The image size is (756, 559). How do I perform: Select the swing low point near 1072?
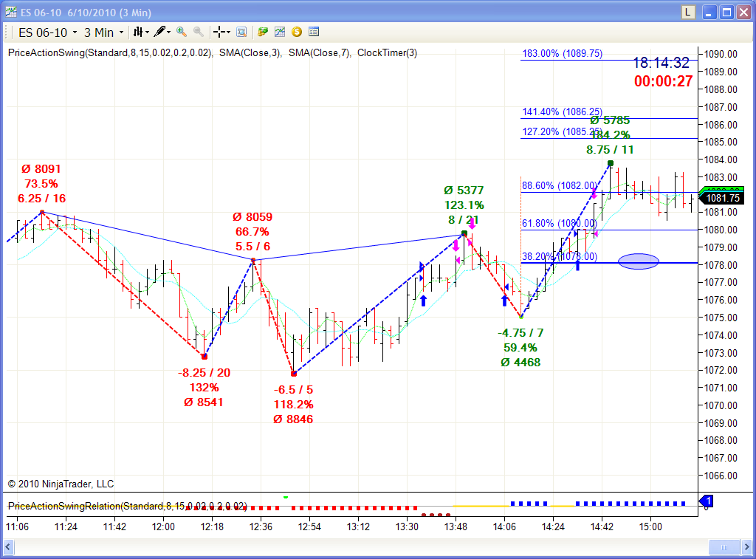294,374
